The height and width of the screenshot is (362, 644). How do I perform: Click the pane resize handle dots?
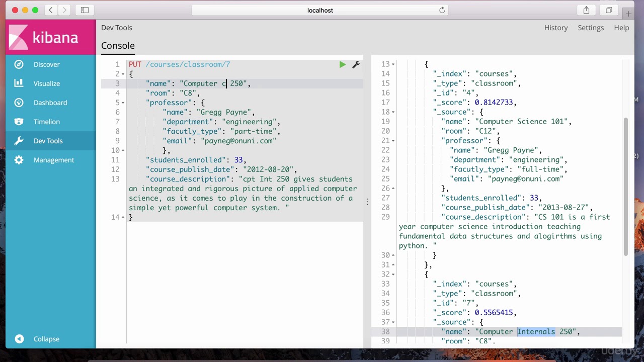(x=367, y=201)
